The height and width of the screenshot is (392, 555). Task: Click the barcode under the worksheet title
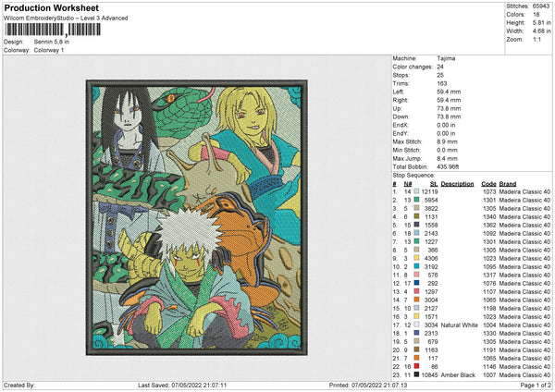[53, 30]
